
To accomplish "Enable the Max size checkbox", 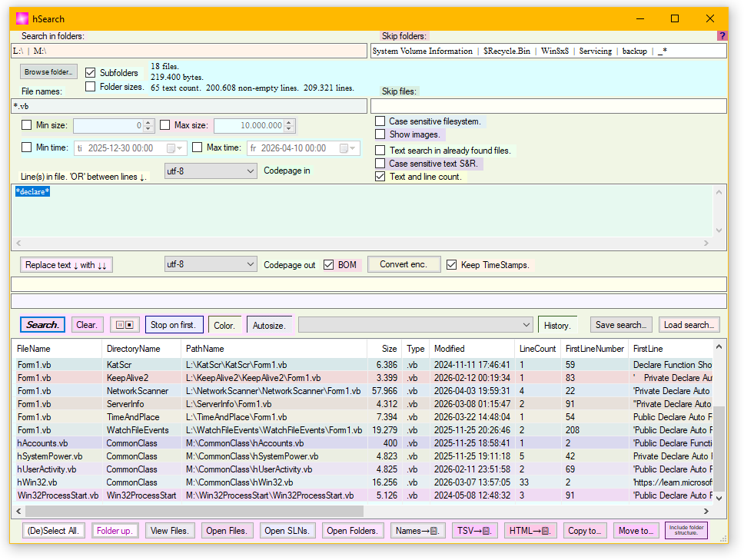I will coord(164,125).
